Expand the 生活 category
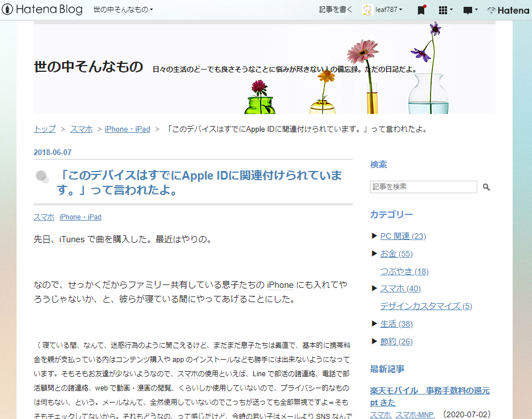The image size is (532, 419). coord(373,323)
